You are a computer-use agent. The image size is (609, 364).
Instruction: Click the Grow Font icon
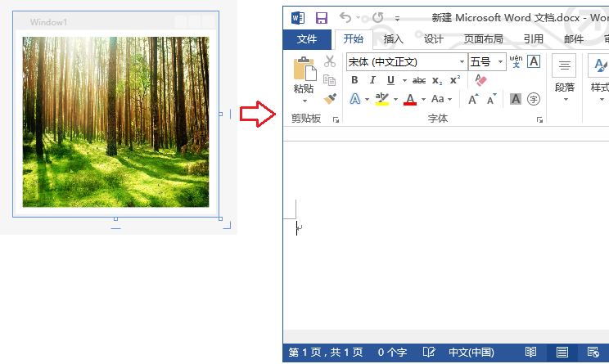pyautogui.click(x=474, y=100)
